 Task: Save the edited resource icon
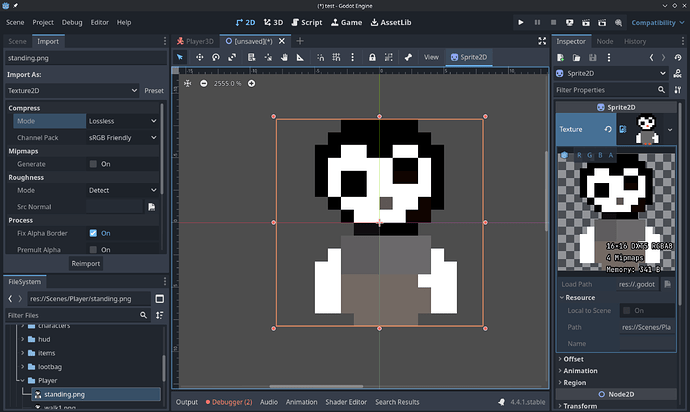[x=593, y=58]
